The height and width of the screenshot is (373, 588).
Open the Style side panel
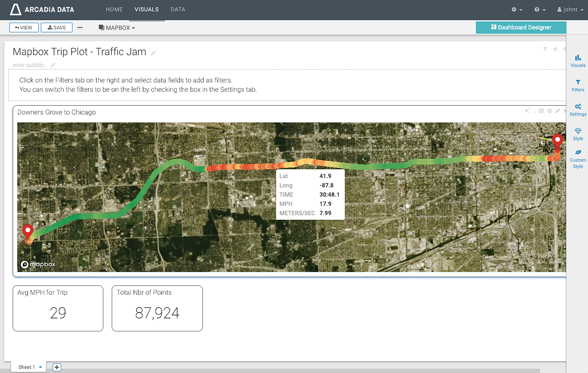coord(578,135)
